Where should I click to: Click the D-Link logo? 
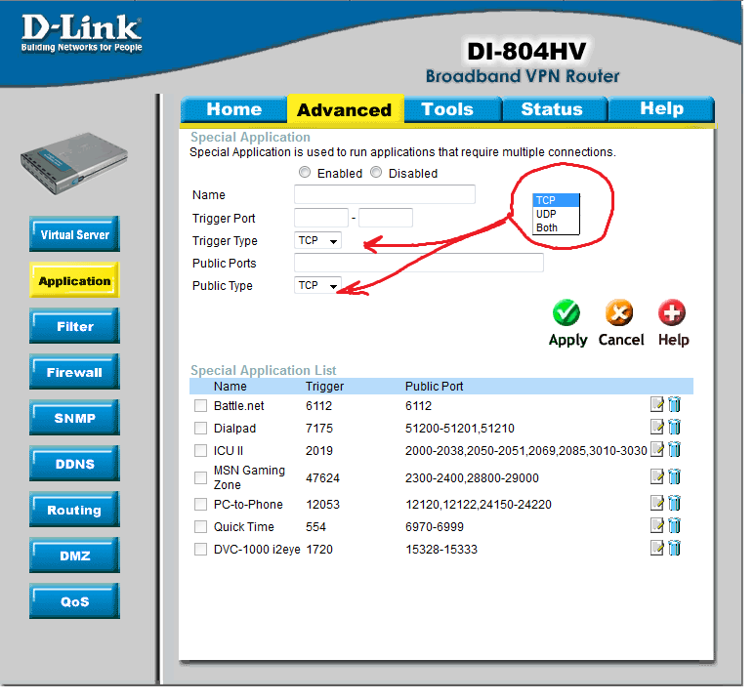(83, 33)
